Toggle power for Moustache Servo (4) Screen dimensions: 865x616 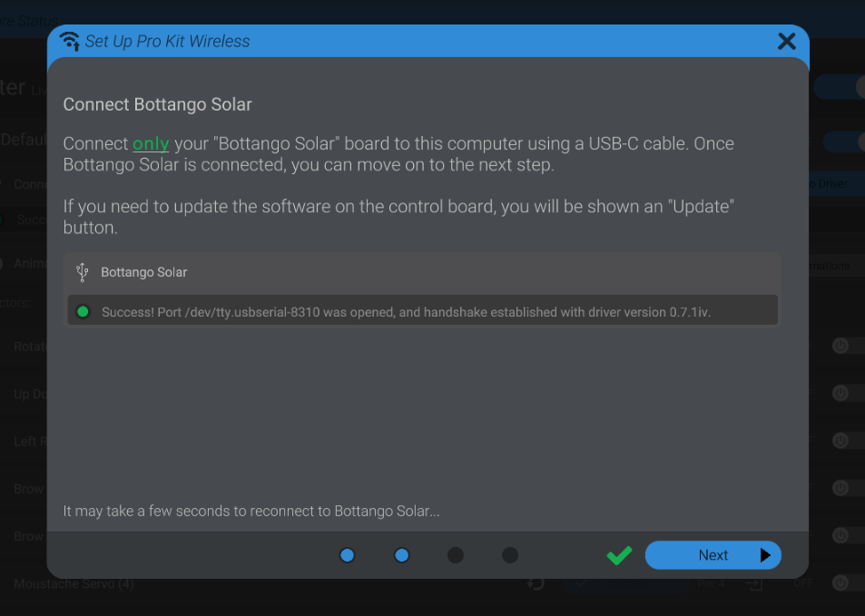point(840,583)
